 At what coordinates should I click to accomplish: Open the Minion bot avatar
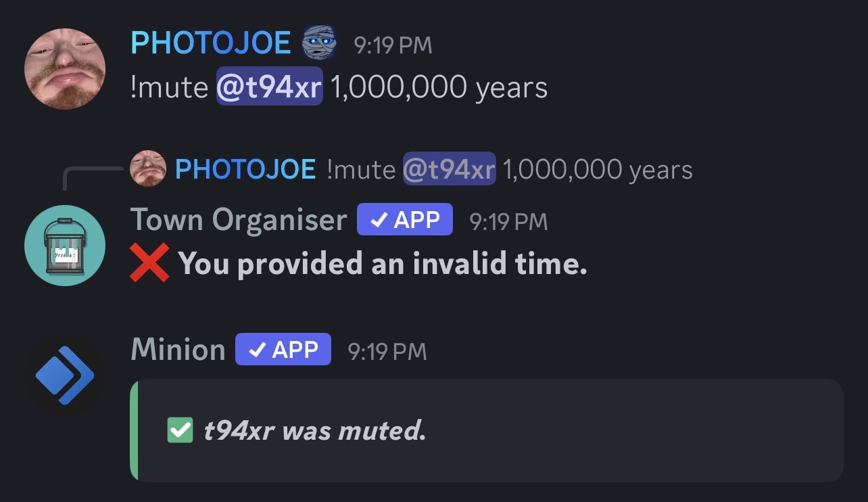click(65, 375)
